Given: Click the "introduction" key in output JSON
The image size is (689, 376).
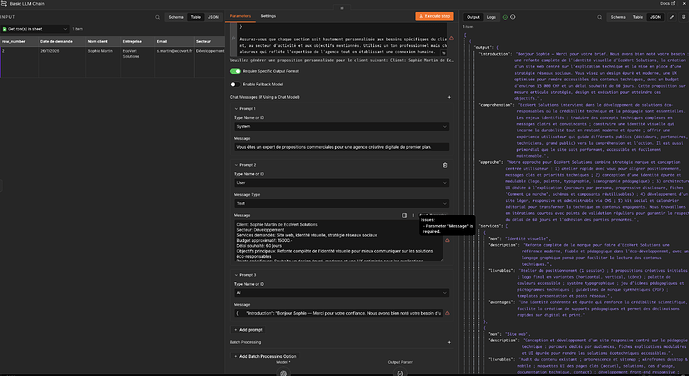Looking at the screenshot, I should point(495,54).
